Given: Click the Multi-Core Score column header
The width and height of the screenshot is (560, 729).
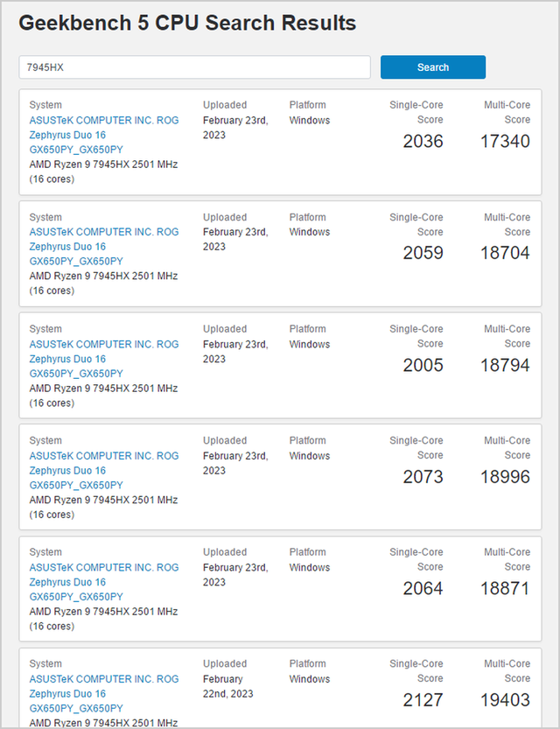Looking at the screenshot, I should pos(507,112).
